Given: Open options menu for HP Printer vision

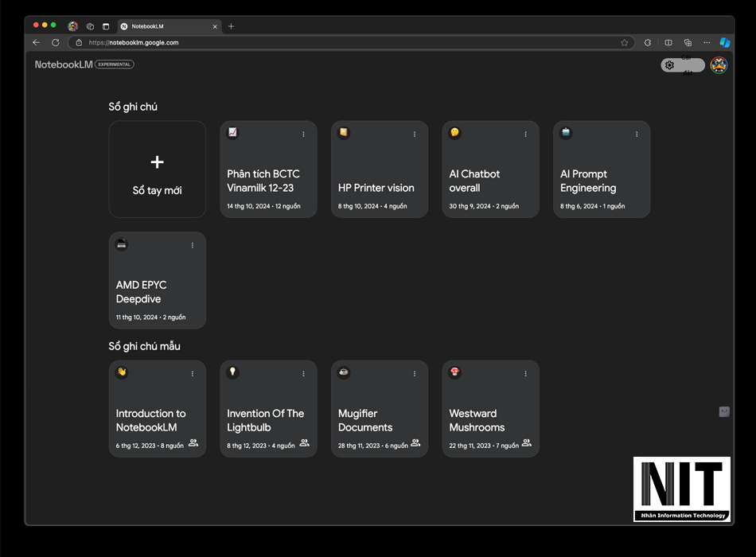Looking at the screenshot, I should pos(415,134).
